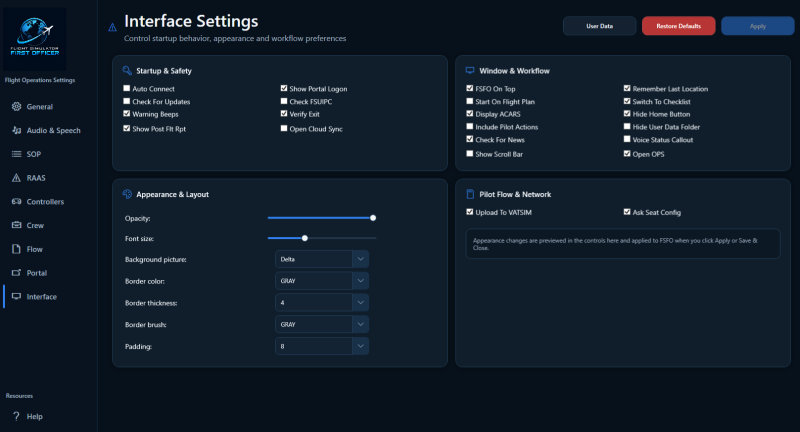Open the Background picture dropdown
Viewport: 800px width, 432px height.
point(322,259)
